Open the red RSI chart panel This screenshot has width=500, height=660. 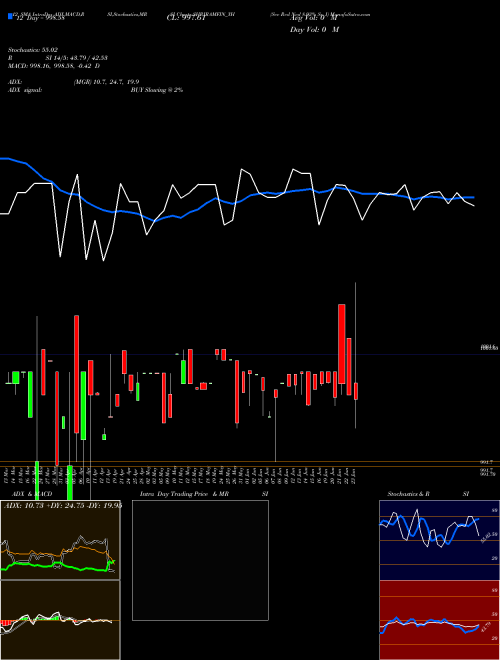click(439, 620)
